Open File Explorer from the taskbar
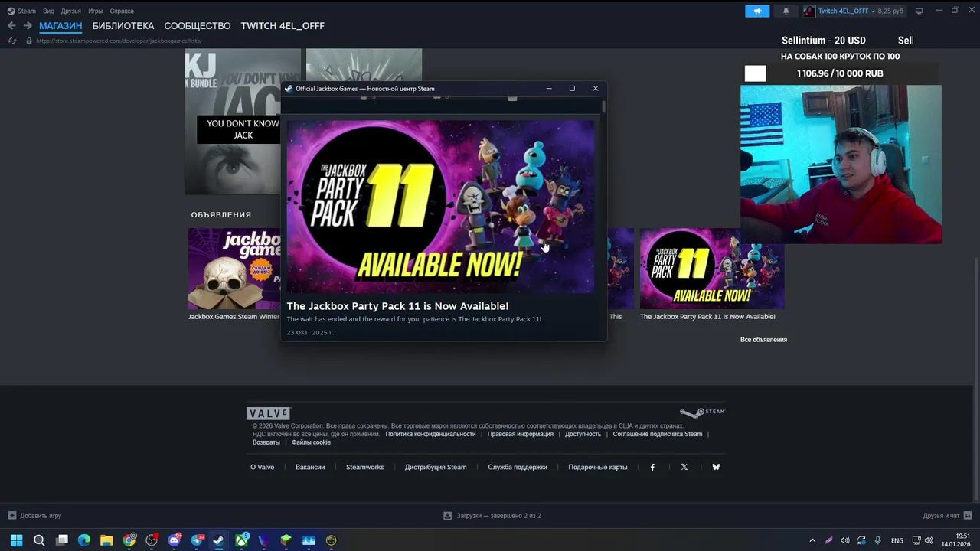The width and height of the screenshot is (980, 551). [106, 540]
